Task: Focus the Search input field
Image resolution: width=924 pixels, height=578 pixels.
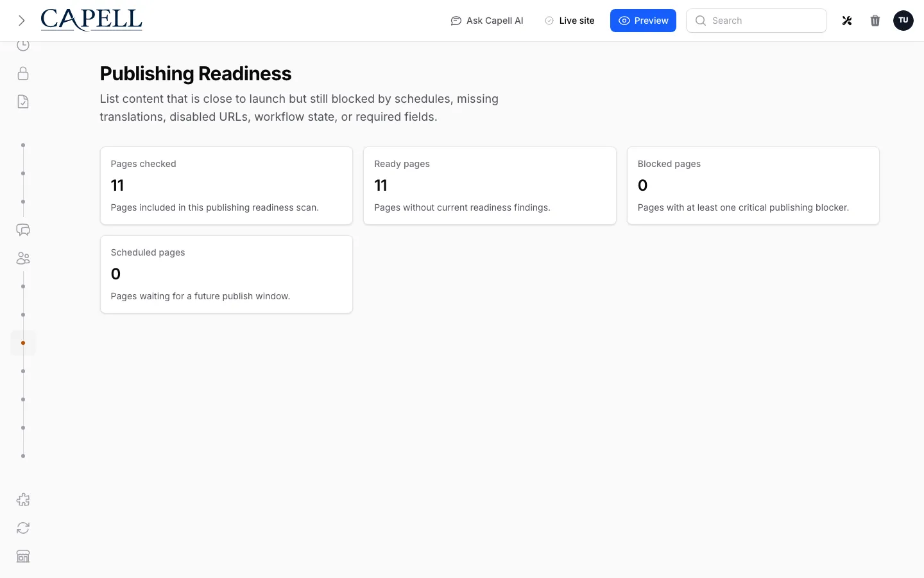Action: [757, 21]
